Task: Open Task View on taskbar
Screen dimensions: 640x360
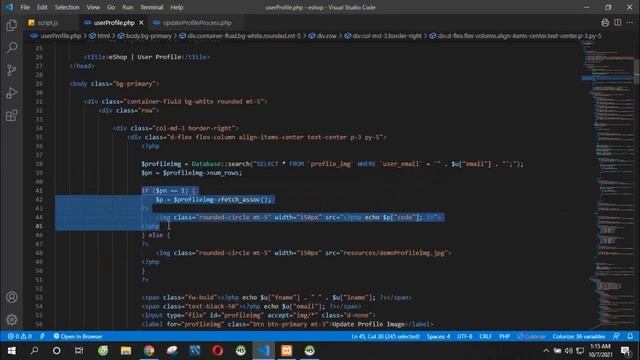Action: tap(79, 351)
